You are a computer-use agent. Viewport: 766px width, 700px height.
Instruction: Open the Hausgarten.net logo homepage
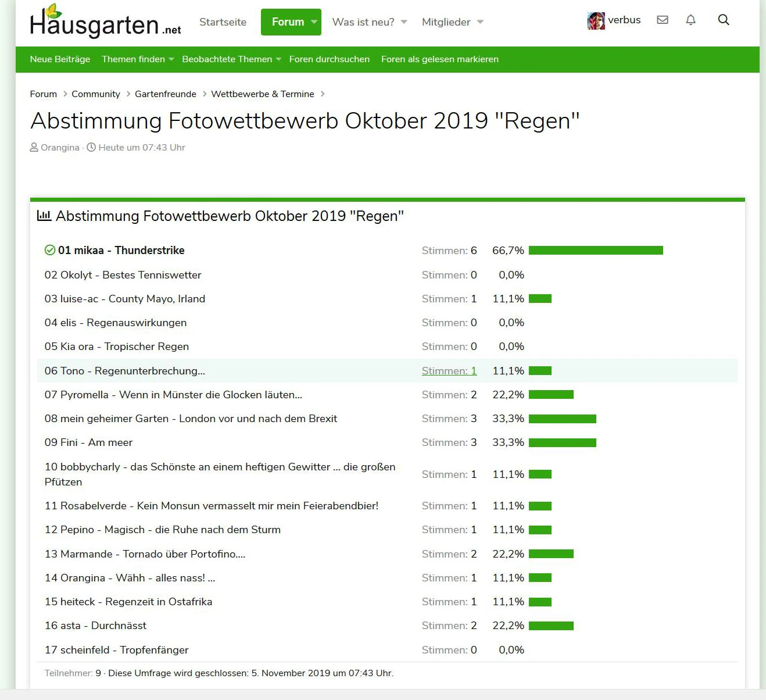point(105,22)
